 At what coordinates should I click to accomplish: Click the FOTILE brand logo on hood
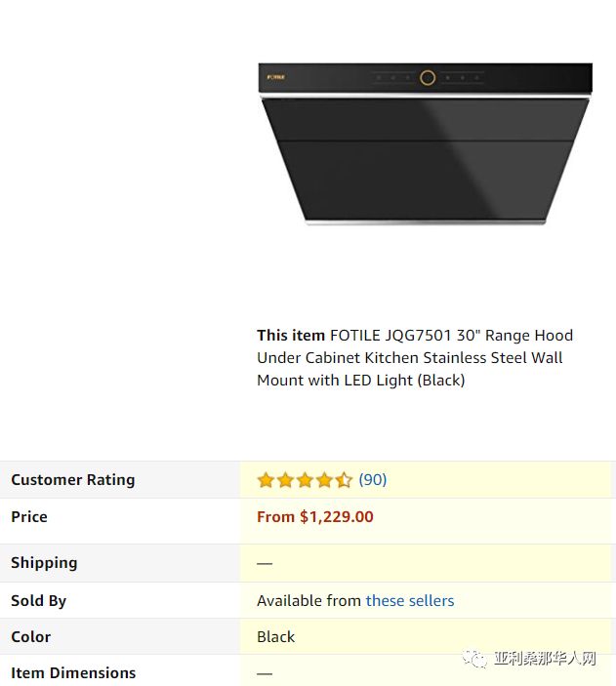pos(276,77)
